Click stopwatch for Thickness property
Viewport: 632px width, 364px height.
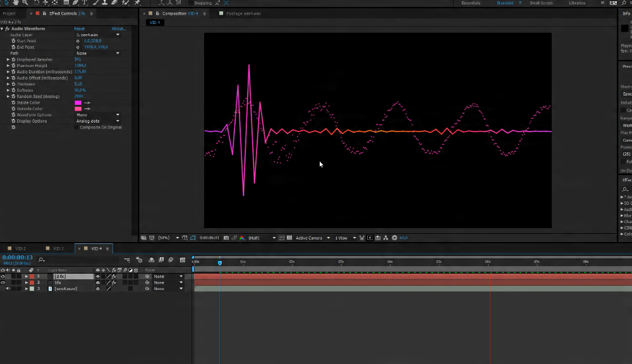pos(13,84)
